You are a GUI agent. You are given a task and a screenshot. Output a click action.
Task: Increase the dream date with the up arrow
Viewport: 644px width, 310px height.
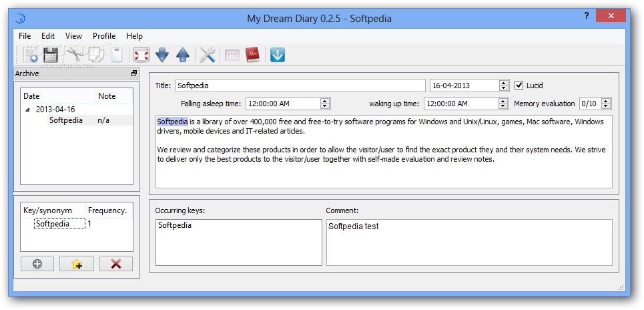[504, 83]
